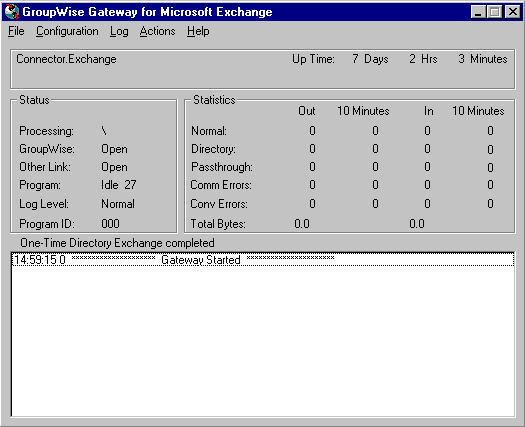
Task: Click the Passthrough statistics row label
Action: [x=222, y=167]
